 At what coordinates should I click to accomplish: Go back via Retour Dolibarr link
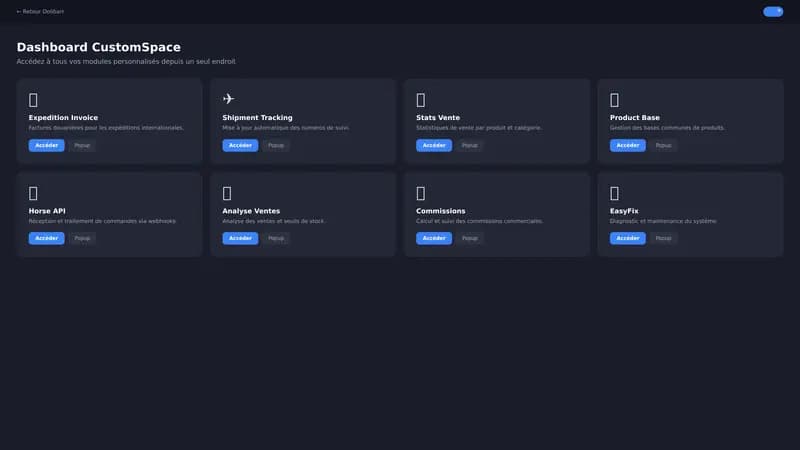click(x=40, y=12)
